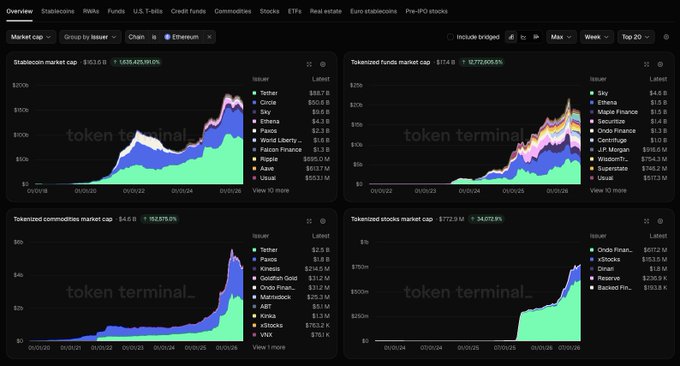The width and height of the screenshot is (680, 366).
Task: Select the J.P. Morgan row in funds legend
Action: click(628, 150)
